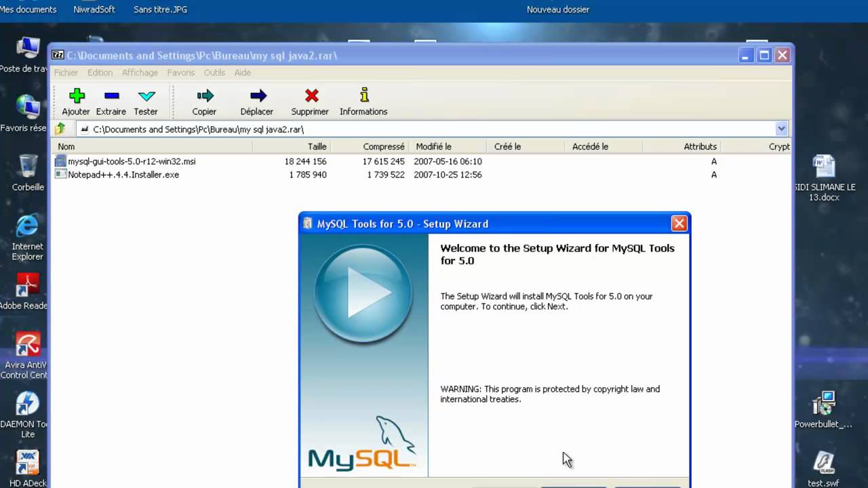Go up one folder level icon
Screen dimensions: 868x488
[60, 129]
